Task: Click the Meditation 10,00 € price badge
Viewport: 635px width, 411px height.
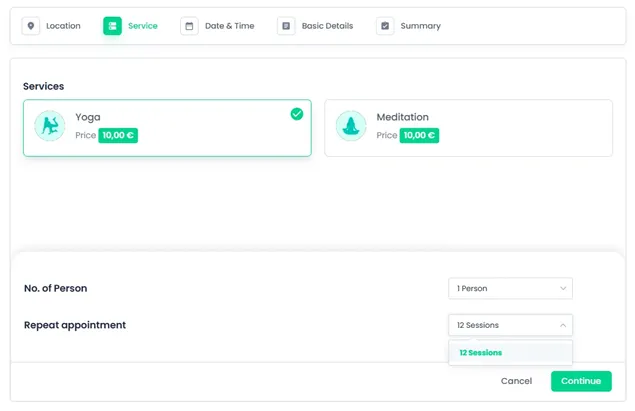Action: [419, 135]
